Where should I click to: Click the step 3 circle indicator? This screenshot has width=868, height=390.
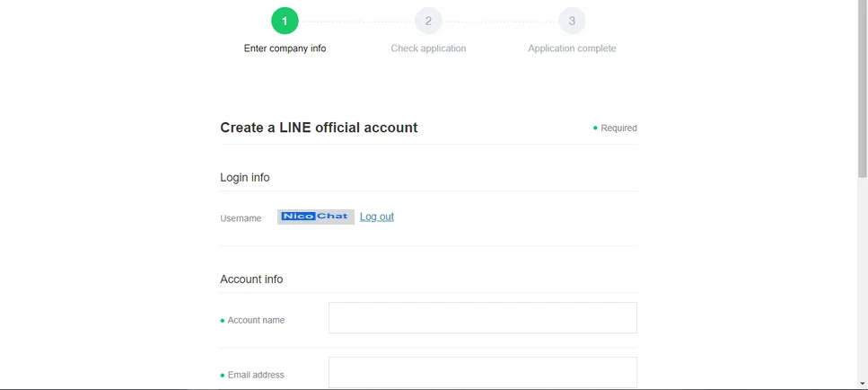572,21
